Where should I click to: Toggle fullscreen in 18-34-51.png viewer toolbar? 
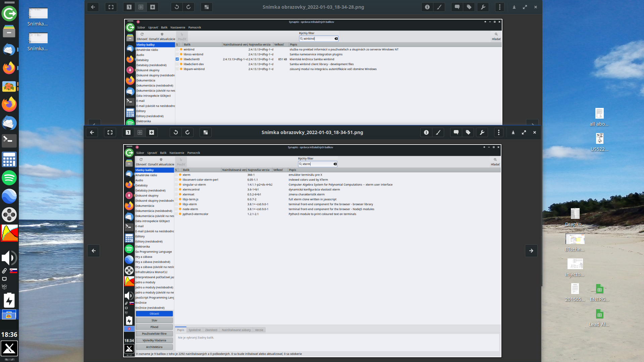click(110, 132)
